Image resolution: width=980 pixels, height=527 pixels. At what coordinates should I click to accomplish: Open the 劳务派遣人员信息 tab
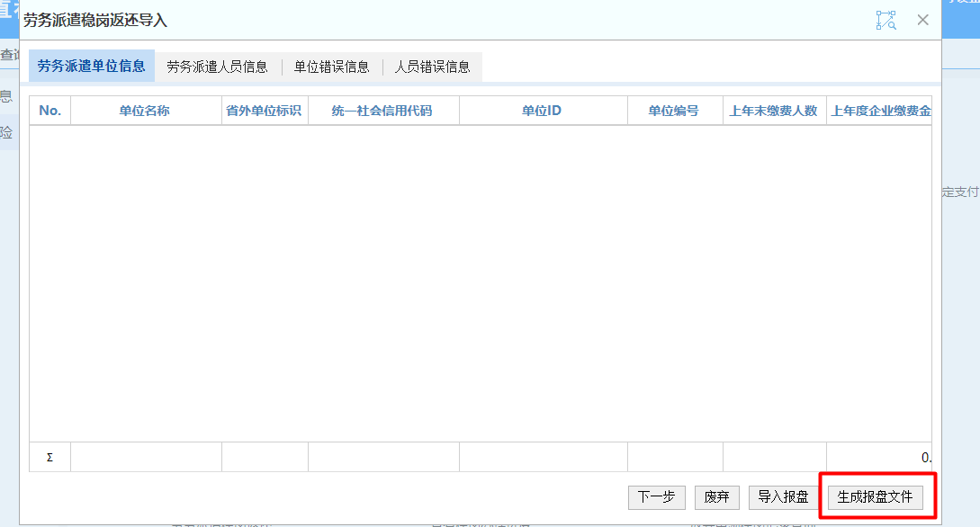tap(217, 67)
